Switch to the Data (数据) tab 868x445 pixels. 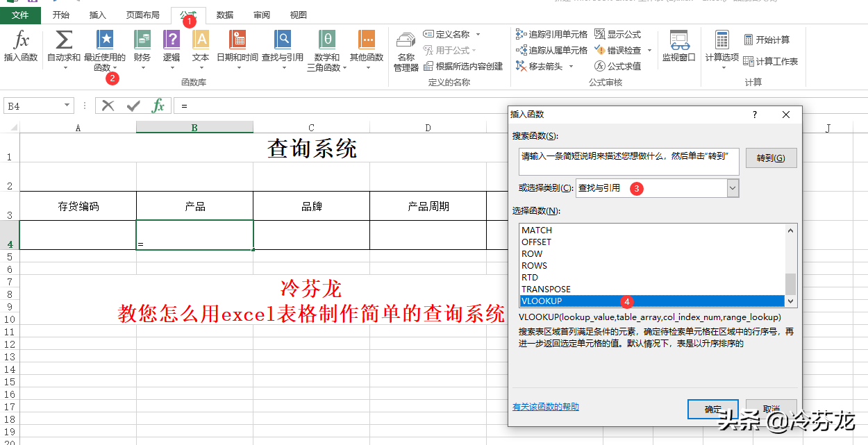[x=224, y=15]
